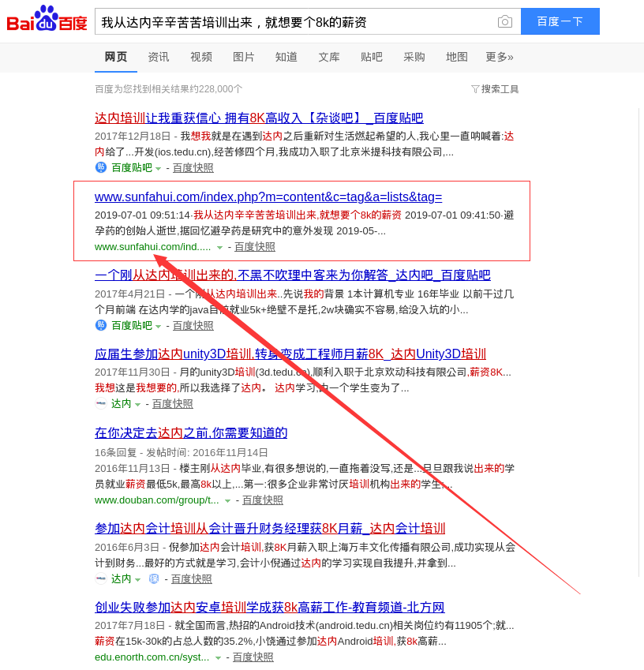Screen dimensions: 644x670
Task: Click green URL www.douban.com/group/t...
Action: (157, 500)
